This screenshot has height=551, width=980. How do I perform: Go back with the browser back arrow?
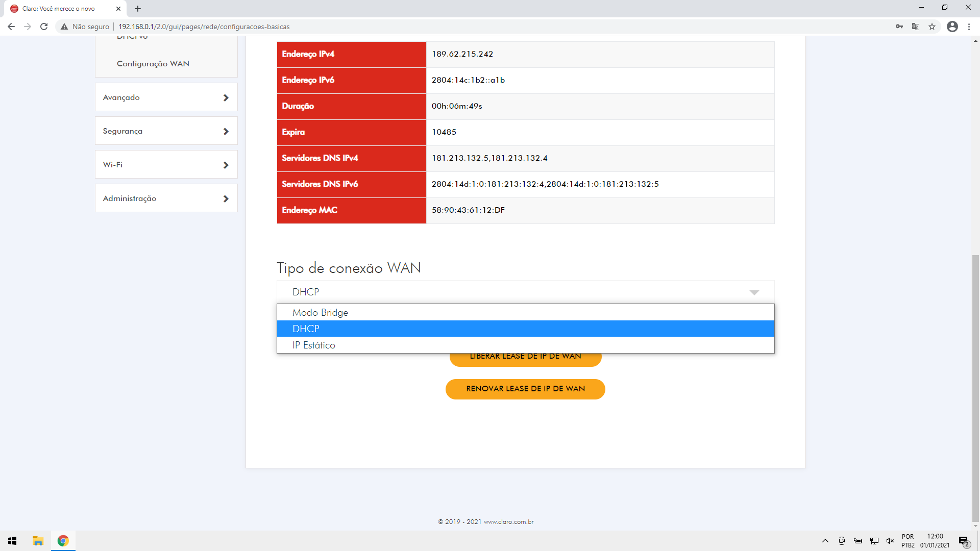pos(11,27)
